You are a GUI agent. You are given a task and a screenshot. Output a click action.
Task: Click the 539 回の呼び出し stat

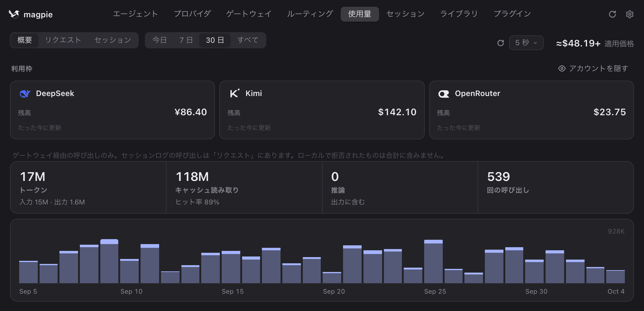click(x=556, y=187)
